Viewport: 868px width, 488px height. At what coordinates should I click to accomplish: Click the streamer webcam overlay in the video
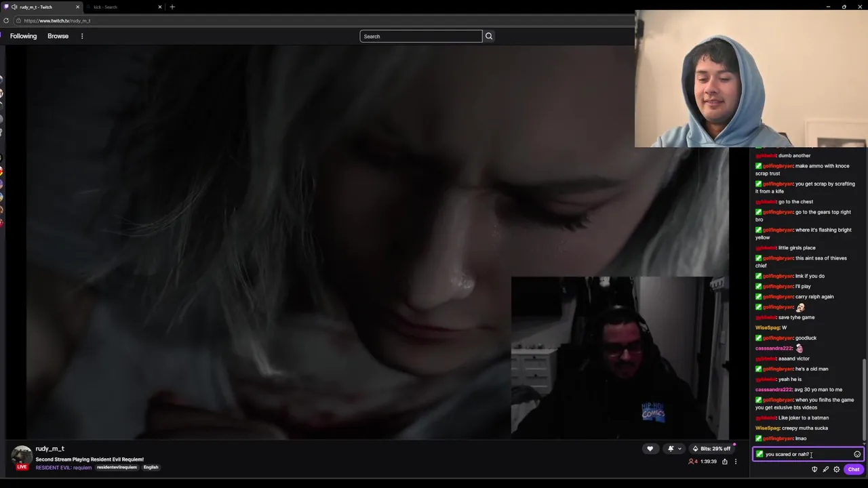[620, 357]
